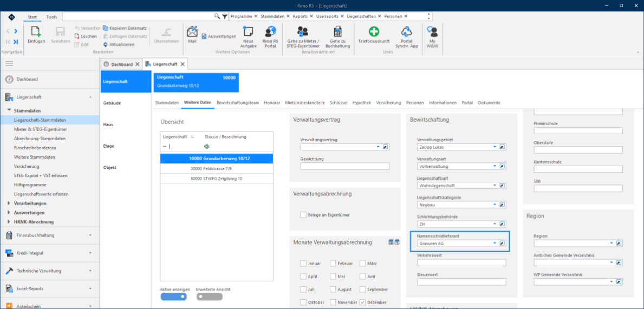Open Technische Verwaltung sidebar section
This screenshot has width=644, height=309.
coord(50,271)
